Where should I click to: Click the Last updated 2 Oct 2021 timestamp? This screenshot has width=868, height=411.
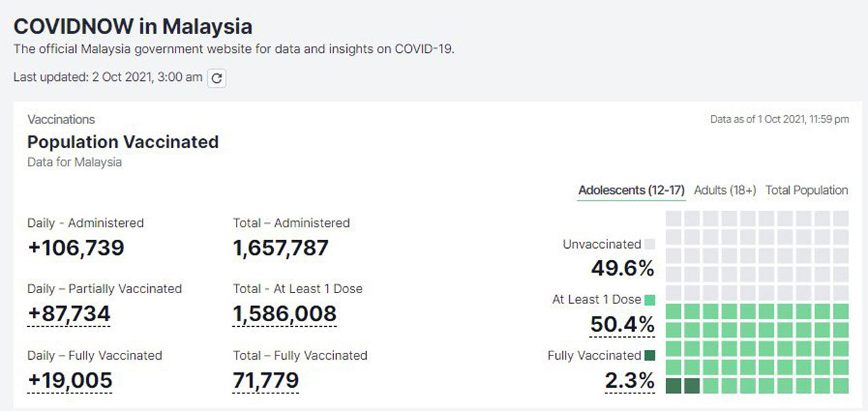tap(108, 77)
